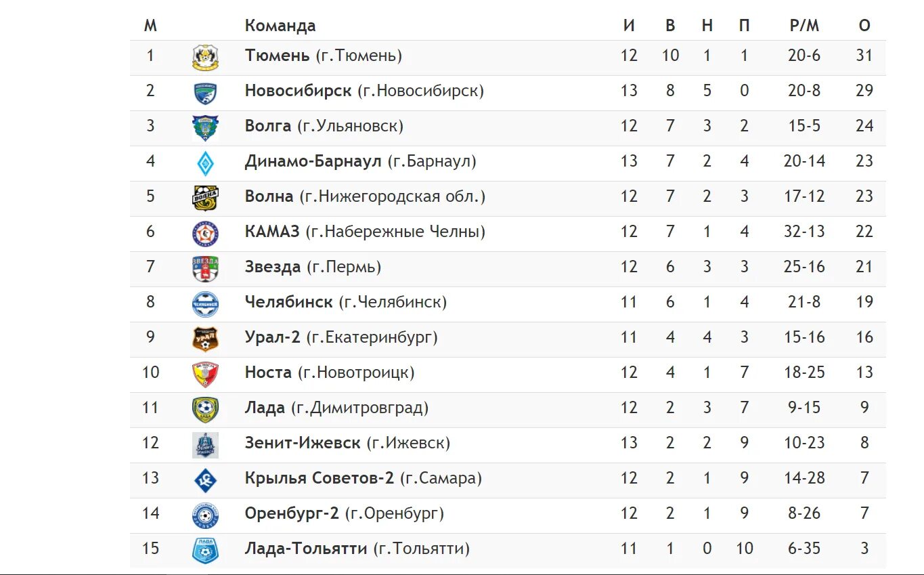Open the Волга Ульяновск team emblem
924x575 pixels.
pyautogui.click(x=205, y=128)
